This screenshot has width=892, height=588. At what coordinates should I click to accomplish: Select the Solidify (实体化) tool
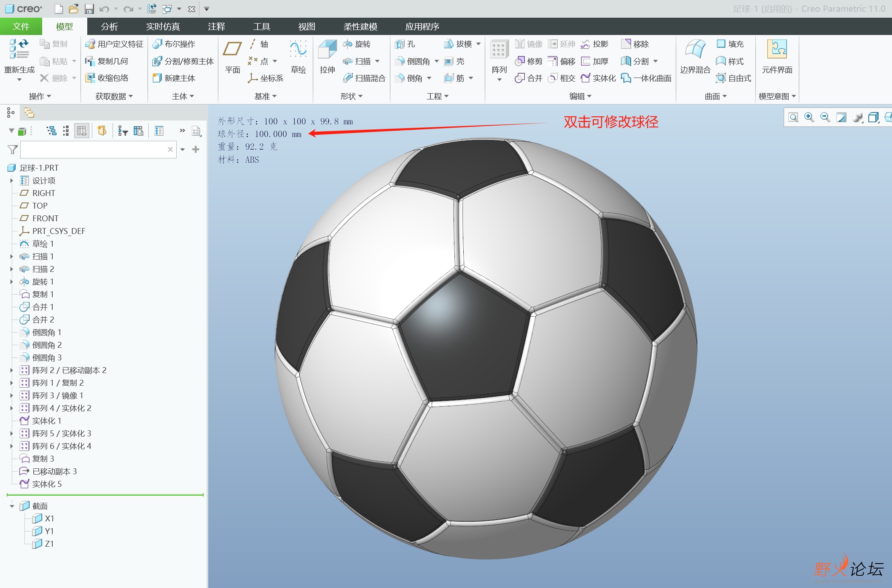pos(598,78)
